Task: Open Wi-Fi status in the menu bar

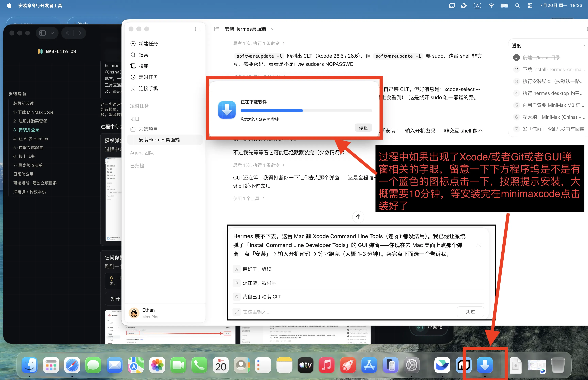Action: click(491, 5)
